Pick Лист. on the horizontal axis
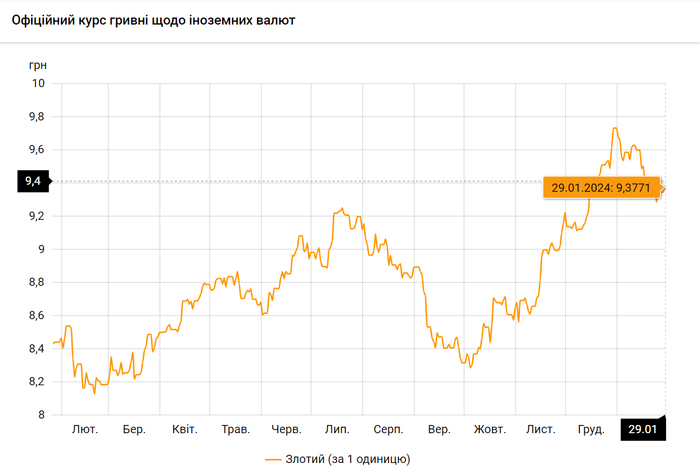 pyautogui.click(x=540, y=429)
